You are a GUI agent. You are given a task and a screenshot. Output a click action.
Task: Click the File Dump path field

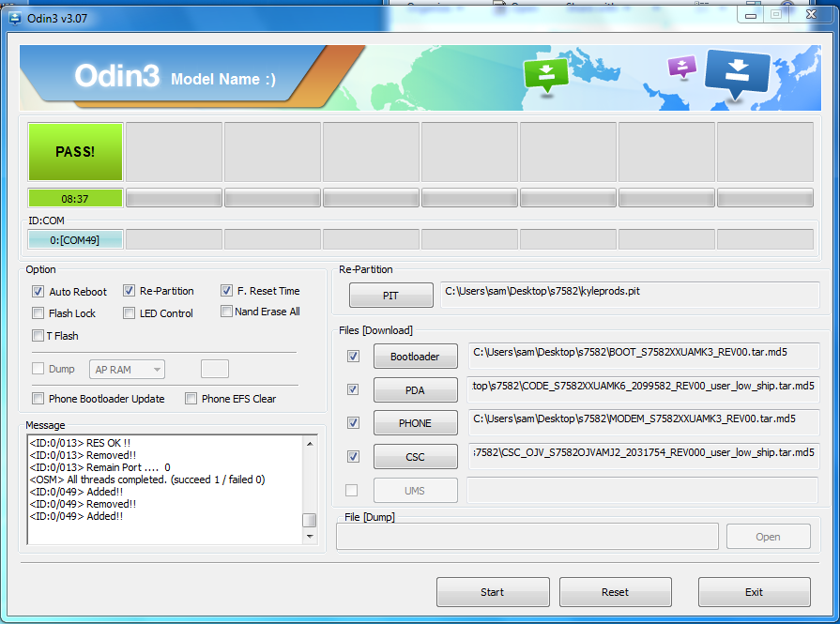pyautogui.click(x=527, y=537)
